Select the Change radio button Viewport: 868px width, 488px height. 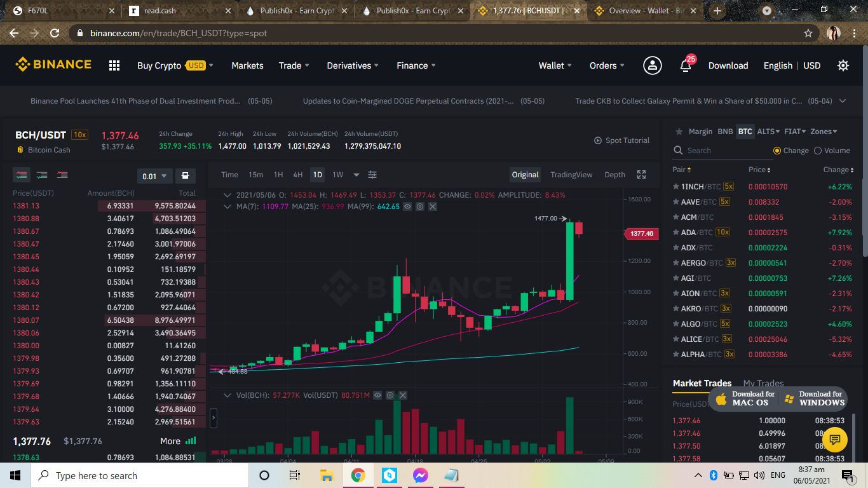[777, 151]
